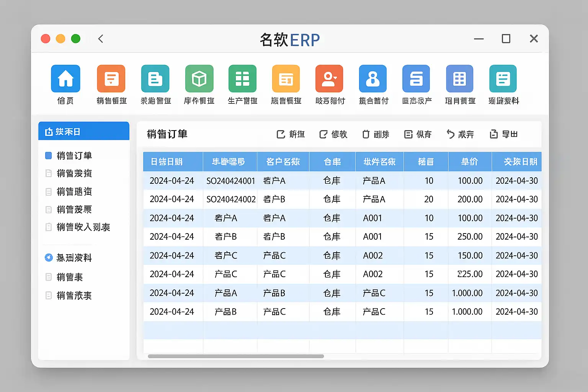This screenshot has height=392, width=588.
Task: Click the blue figure-eight person module icon
Action: (x=373, y=79)
